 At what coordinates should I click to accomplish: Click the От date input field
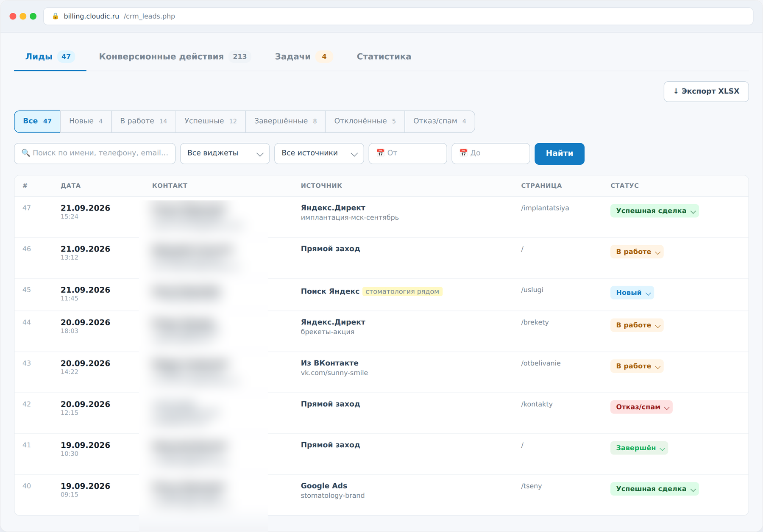tap(408, 153)
